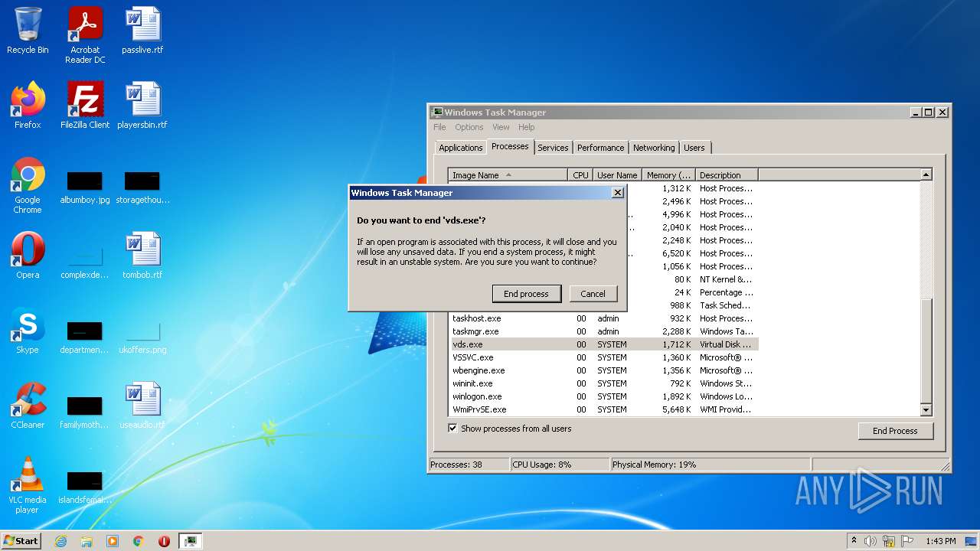Cancel the end process dialog
Viewport: 980px width, 551px height.
click(593, 294)
